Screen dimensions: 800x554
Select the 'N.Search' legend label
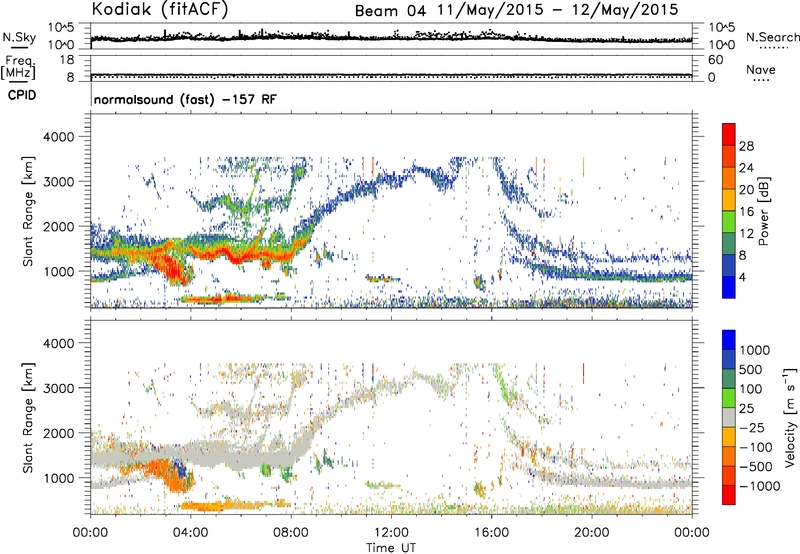773,37
